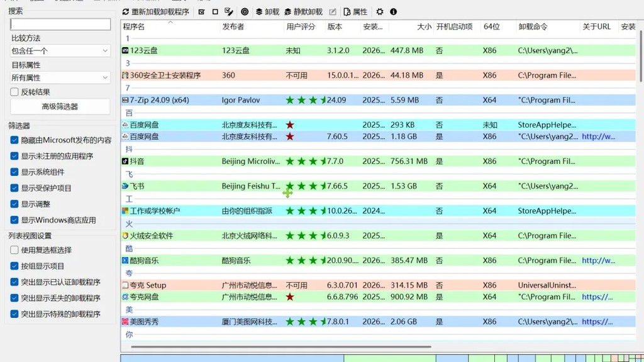Open the about info circle icon
644x362 pixels.
pyautogui.click(x=394, y=12)
